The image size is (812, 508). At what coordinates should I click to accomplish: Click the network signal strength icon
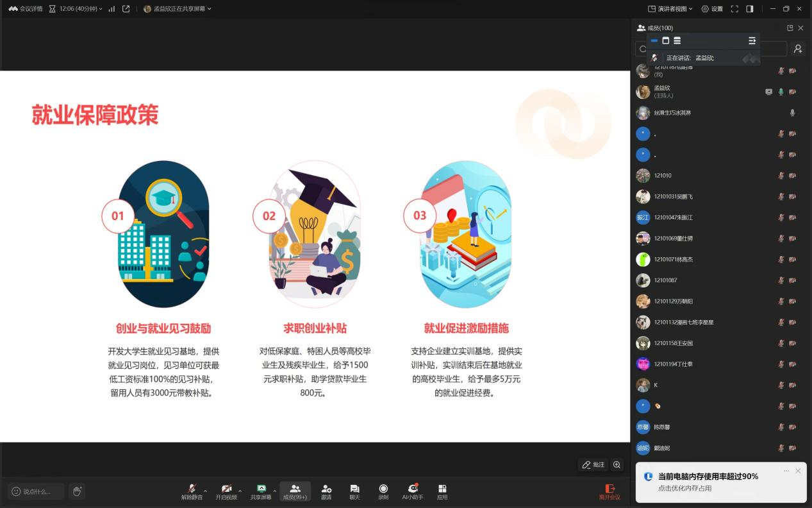pos(112,9)
